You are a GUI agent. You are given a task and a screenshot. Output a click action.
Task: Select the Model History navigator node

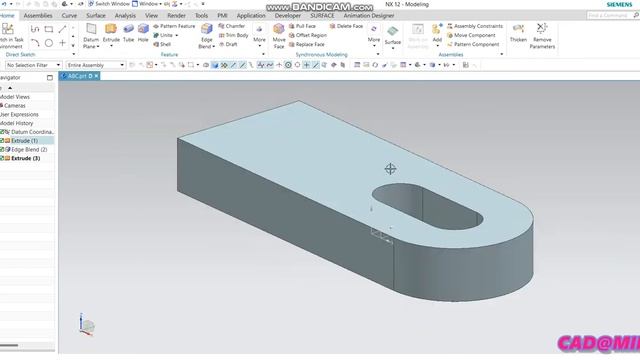17,123
